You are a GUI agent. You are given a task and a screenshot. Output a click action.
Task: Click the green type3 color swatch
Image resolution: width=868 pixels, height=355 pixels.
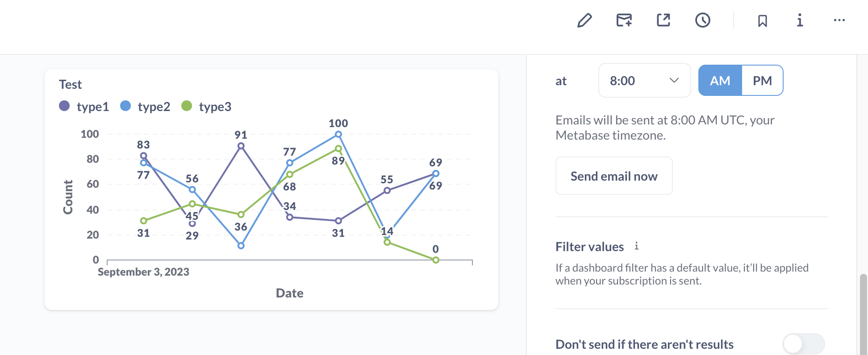coord(187,106)
